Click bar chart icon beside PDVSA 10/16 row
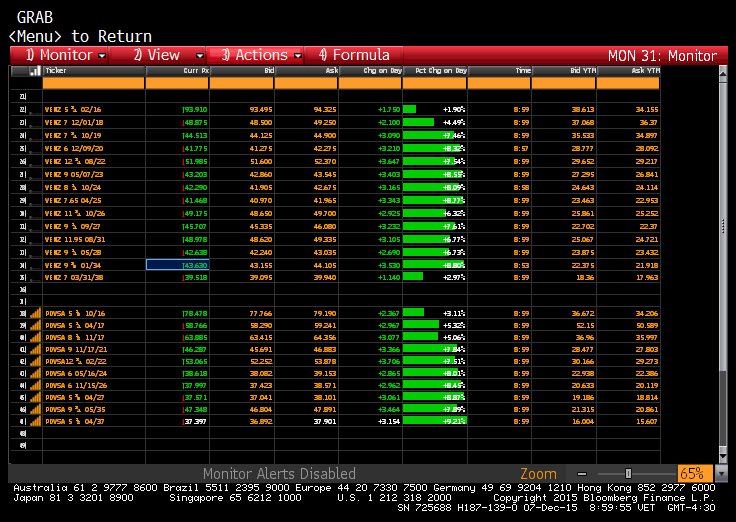736x522 pixels. point(35,313)
